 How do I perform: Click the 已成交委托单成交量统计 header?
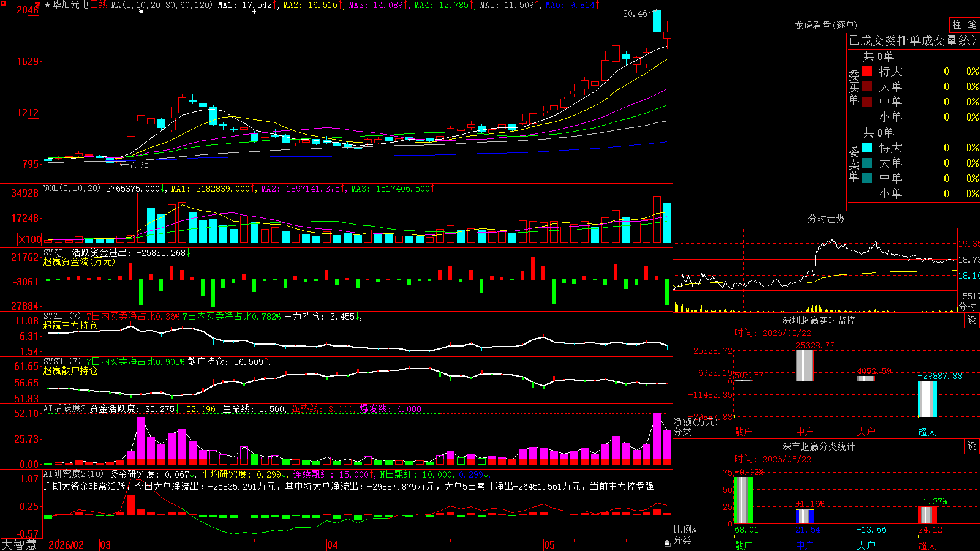(x=914, y=40)
